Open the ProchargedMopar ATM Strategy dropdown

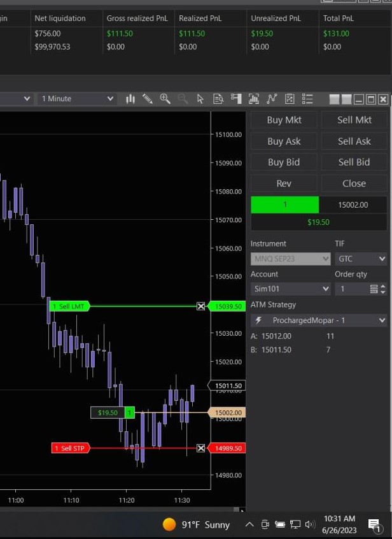pyautogui.click(x=319, y=320)
